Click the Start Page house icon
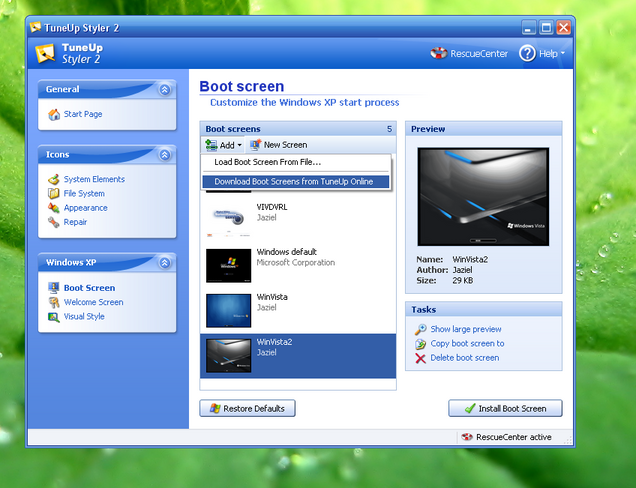Screen dimensions: 636x488 pos(54,114)
